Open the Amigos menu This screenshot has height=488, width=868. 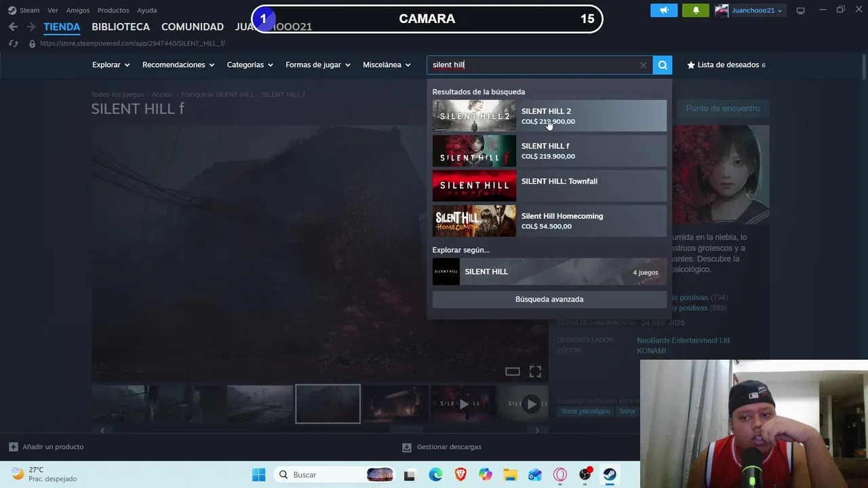[78, 10]
